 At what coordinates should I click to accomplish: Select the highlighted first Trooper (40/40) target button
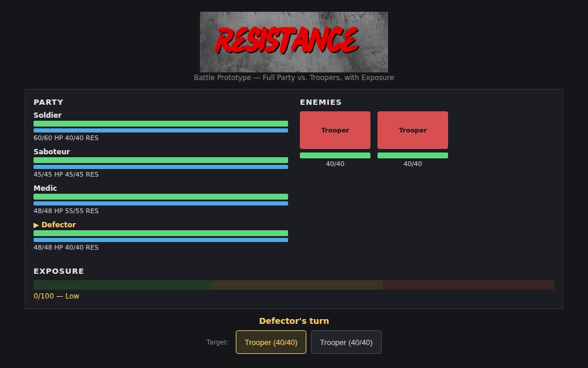pos(270,342)
